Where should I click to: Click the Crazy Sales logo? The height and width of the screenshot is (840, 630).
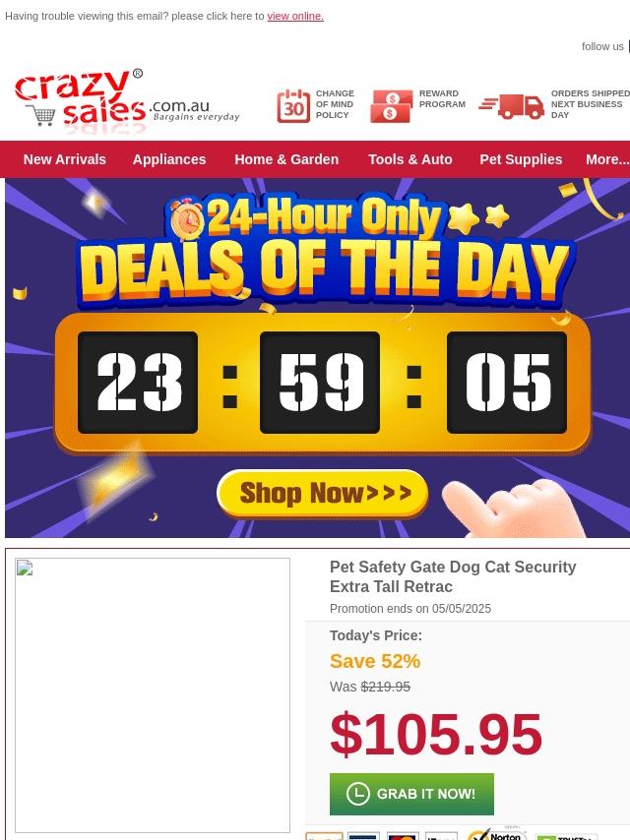click(x=127, y=99)
